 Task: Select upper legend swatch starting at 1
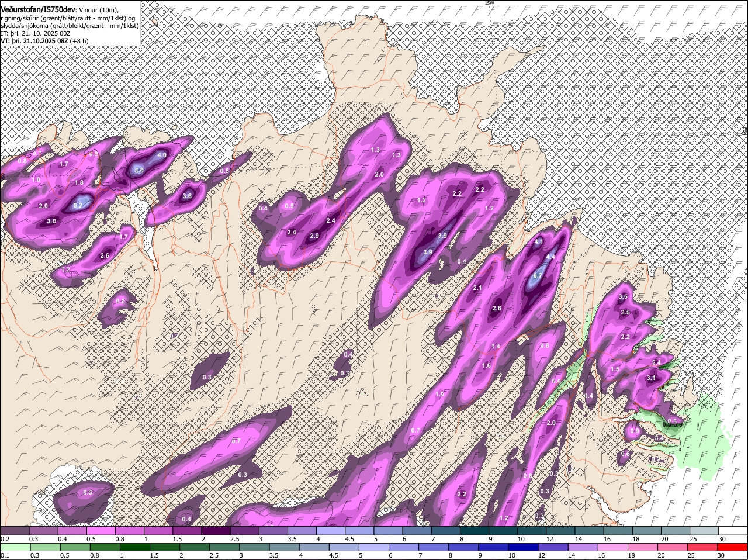click(158, 530)
